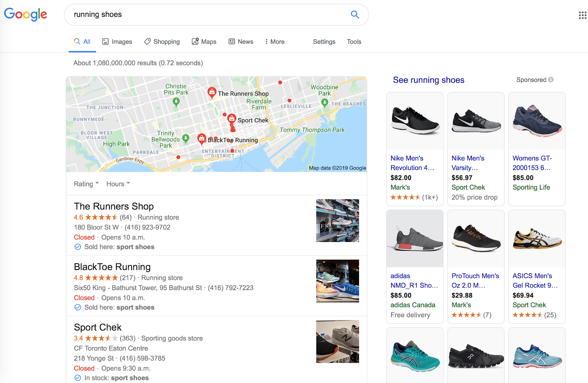The image size is (588, 383).
Task: Click the $82.00 price under Nike Revolution
Action: tap(401, 178)
